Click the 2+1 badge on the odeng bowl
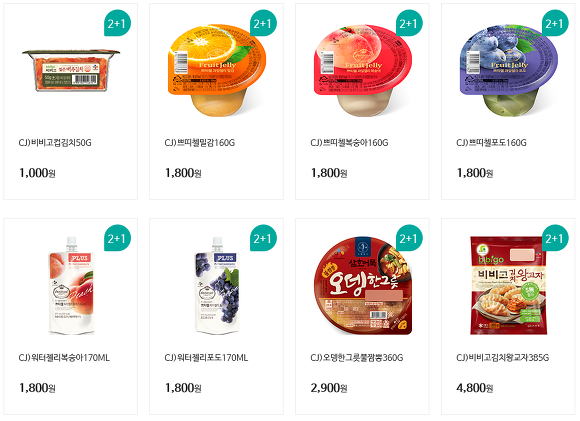This screenshot has width=580, height=421. [409, 238]
